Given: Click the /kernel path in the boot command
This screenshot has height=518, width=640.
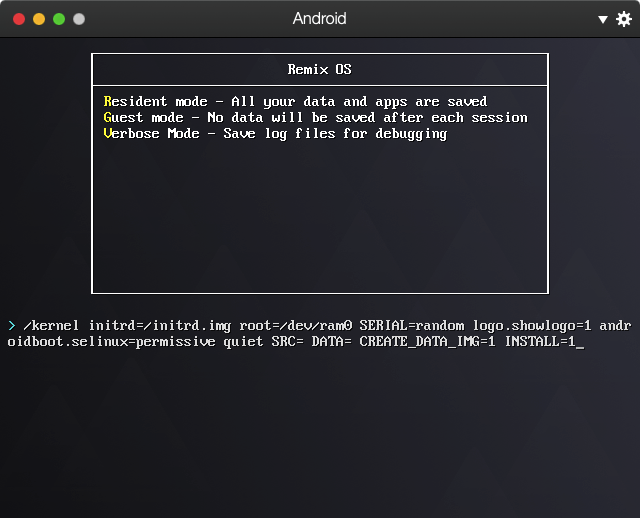Looking at the screenshot, I should (51, 326).
